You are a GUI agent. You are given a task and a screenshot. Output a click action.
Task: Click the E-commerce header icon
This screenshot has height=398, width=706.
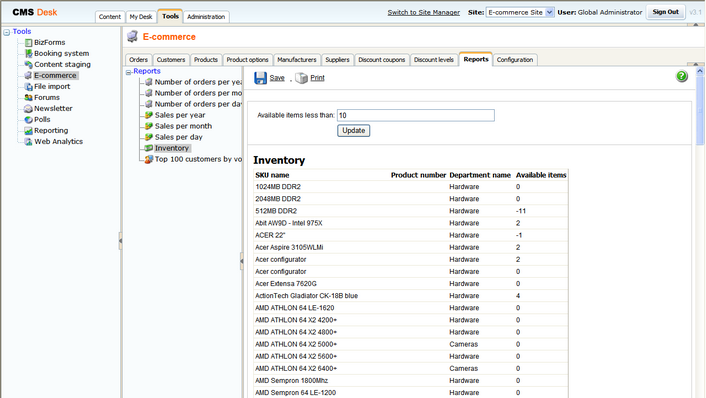tap(132, 36)
